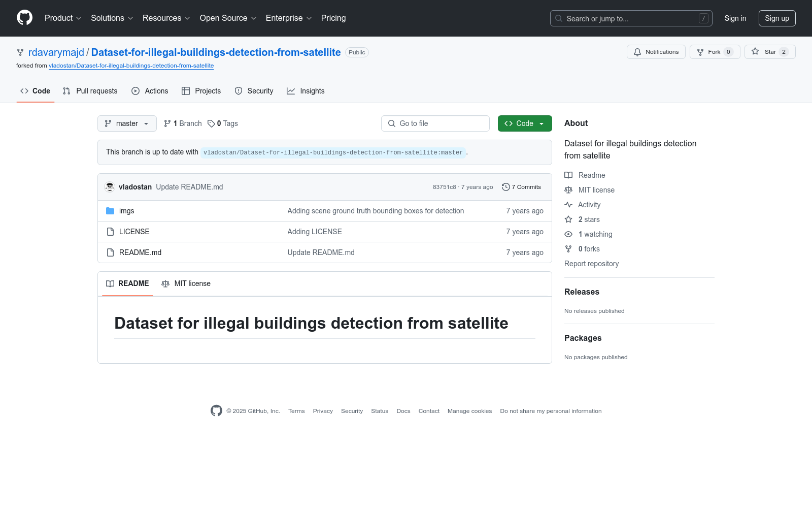This screenshot has width=812, height=508.
Task: Open the Enterprise dropdown
Action: [289, 18]
